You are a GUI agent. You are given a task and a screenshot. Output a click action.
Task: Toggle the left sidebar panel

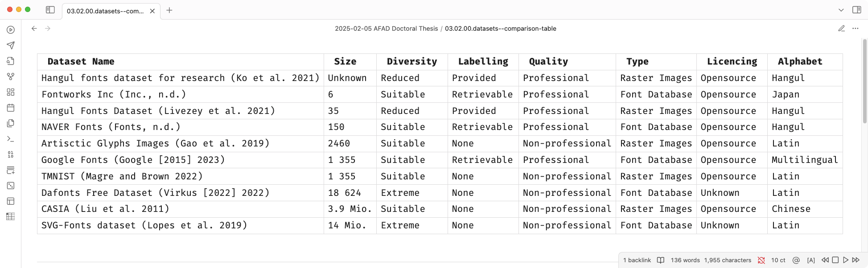tap(50, 10)
